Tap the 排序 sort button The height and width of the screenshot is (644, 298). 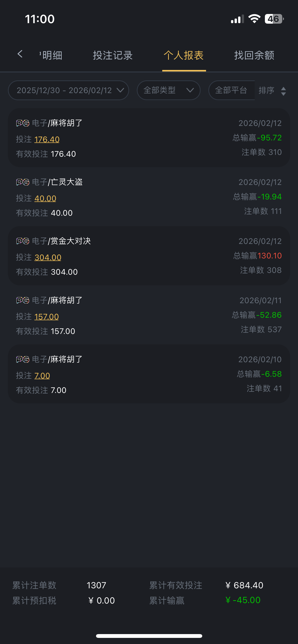coord(267,90)
